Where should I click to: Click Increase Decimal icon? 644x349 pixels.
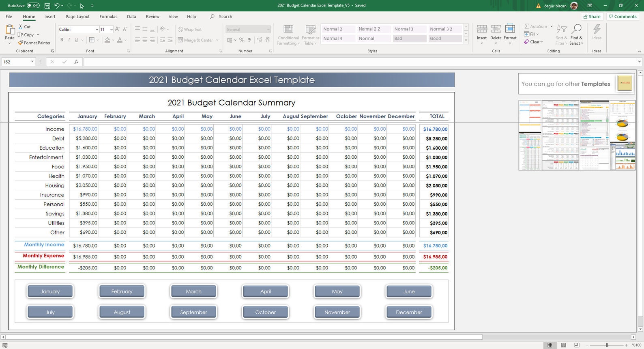click(x=260, y=40)
